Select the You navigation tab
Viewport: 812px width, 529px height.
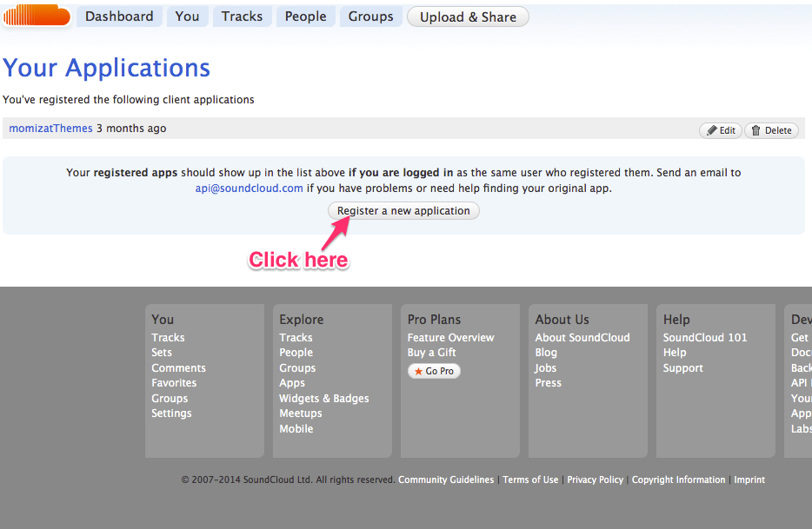[187, 17]
